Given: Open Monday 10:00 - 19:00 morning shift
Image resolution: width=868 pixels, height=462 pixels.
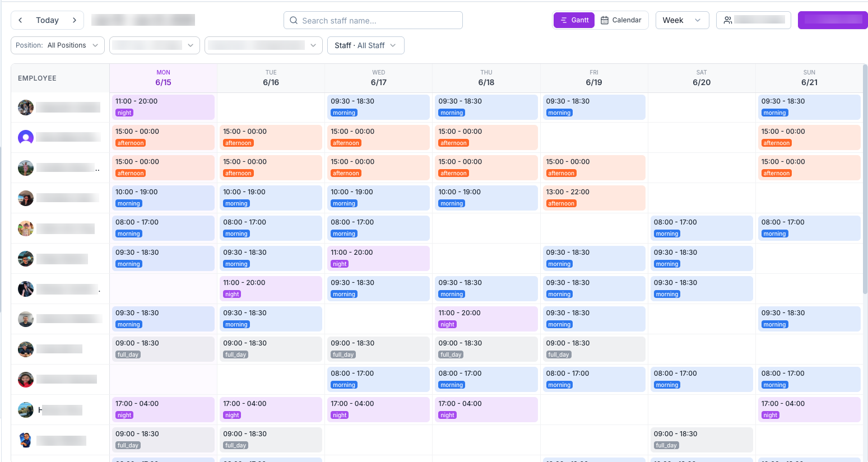Looking at the screenshot, I should tap(163, 198).
